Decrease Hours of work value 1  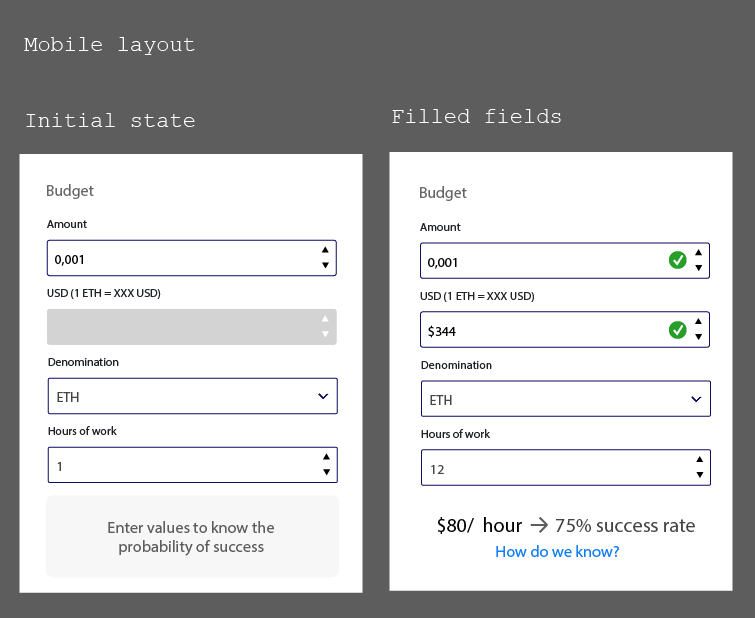[325, 472]
